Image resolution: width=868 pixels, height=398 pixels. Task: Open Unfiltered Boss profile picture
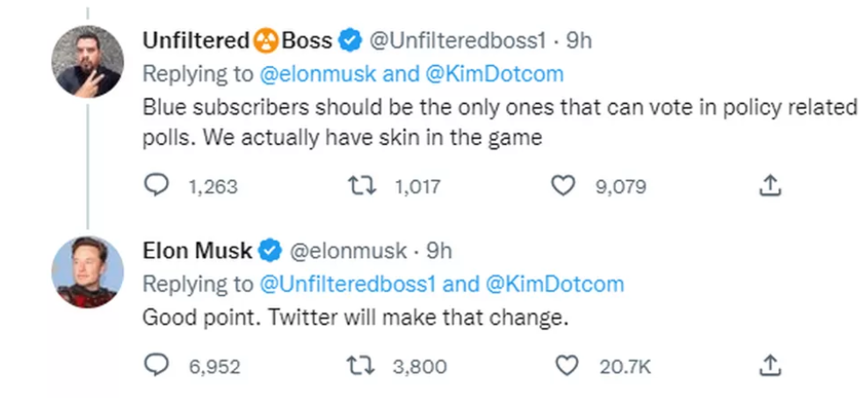(88, 62)
